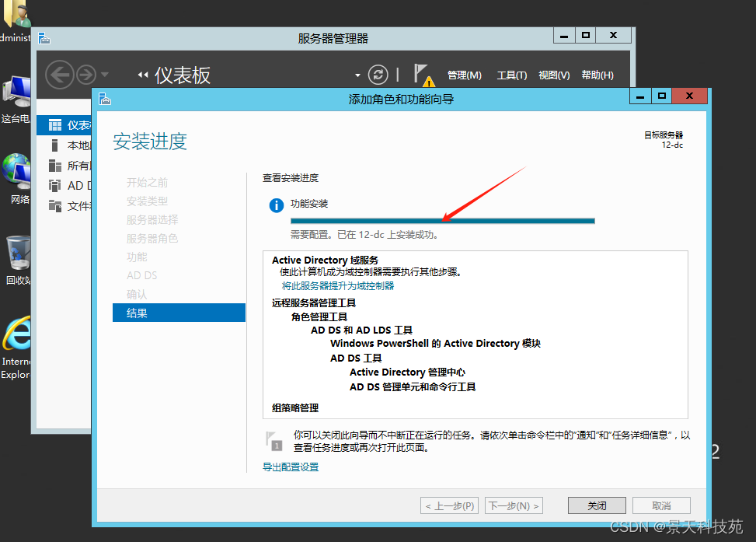Select the AD DS wizard step
Viewport: 756px width, 542px height.
pyautogui.click(x=141, y=275)
